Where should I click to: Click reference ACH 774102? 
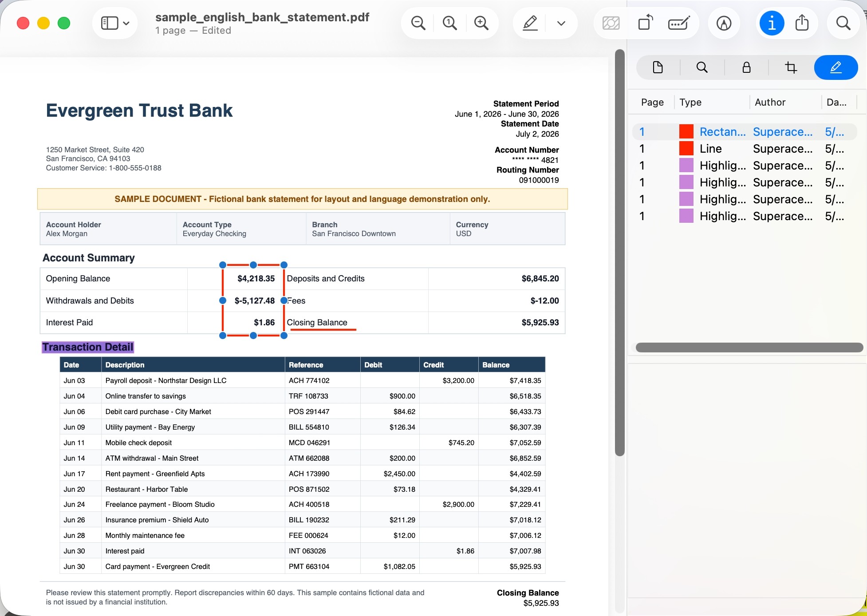pyautogui.click(x=309, y=380)
